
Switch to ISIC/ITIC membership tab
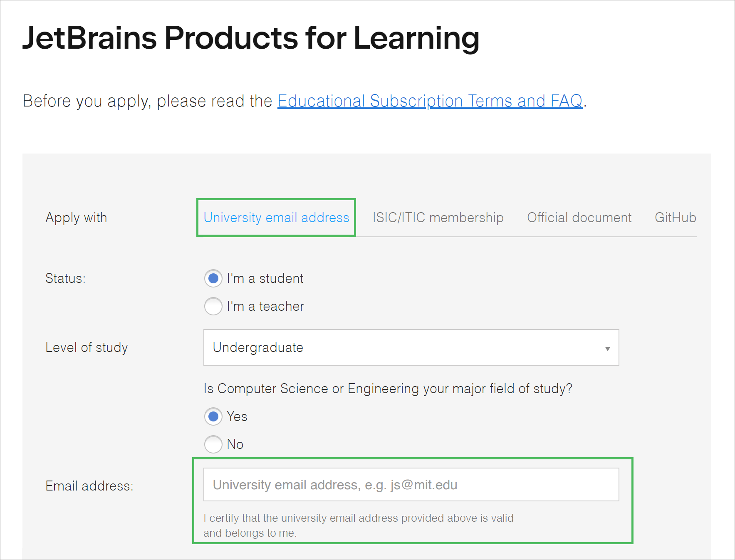[x=438, y=218]
